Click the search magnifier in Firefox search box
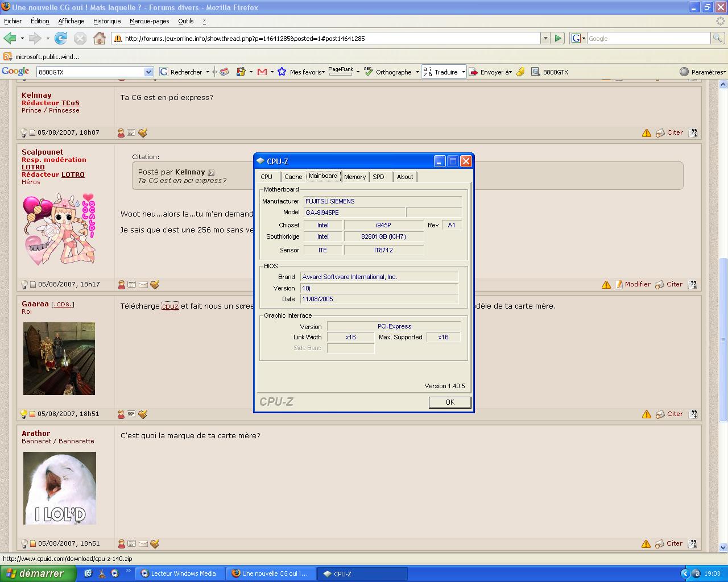728x582 pixels. 718,38
